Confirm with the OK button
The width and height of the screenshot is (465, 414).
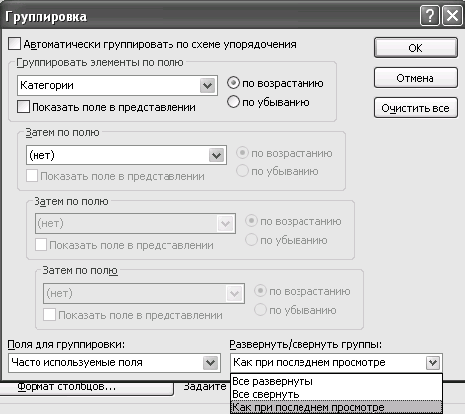click(x=416, y=48)
